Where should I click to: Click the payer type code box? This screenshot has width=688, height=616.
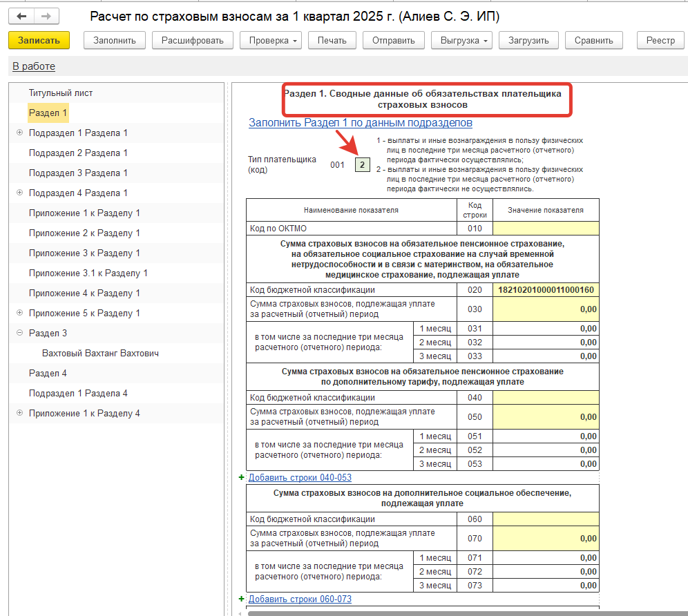(x=362, y=165)
